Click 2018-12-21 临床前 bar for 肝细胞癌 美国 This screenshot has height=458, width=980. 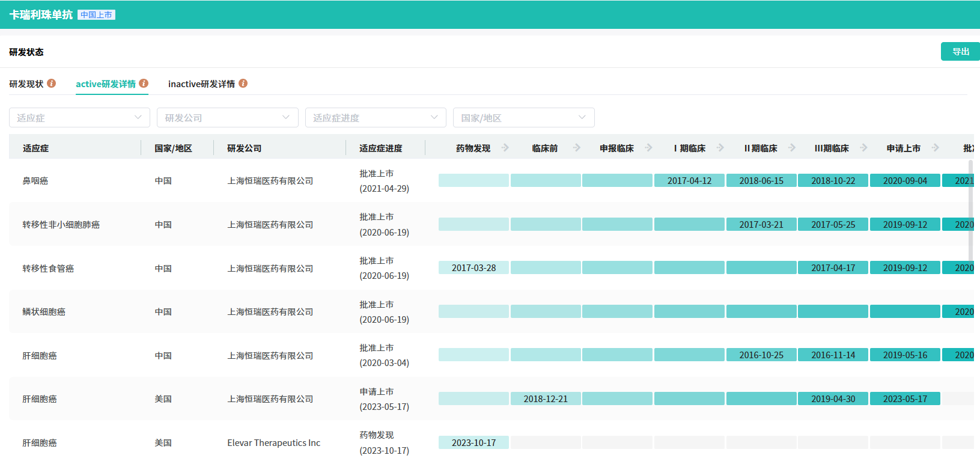coord(545,398)
